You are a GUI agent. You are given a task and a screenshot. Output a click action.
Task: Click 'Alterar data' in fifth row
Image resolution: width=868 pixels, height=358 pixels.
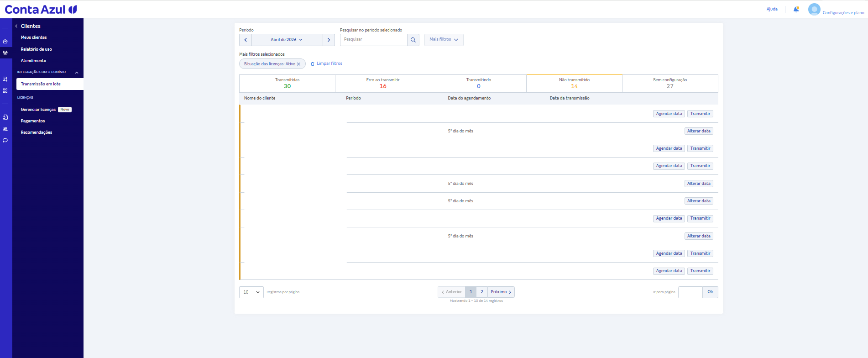click(x=699, y=184)
